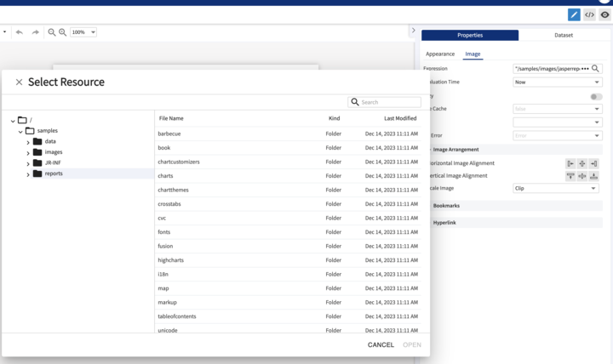This screenshot has width=613, height=364.
Task: Open the Evaluation Time dropdown
Action: pos(557,82)
